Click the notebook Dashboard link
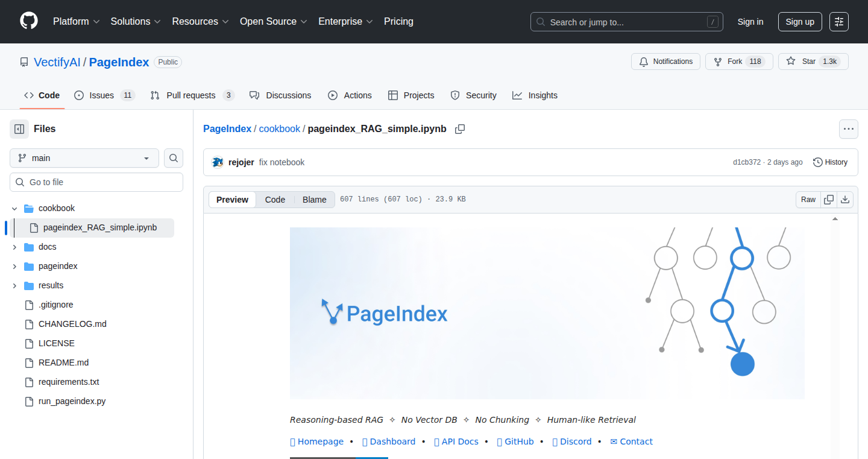868x459 pixels. [x=389, y=442]
